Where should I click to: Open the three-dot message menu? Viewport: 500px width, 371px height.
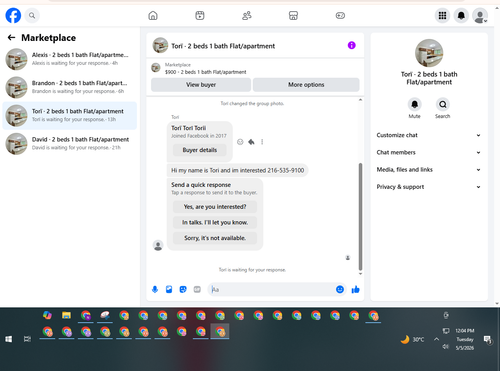pos(262,142)
